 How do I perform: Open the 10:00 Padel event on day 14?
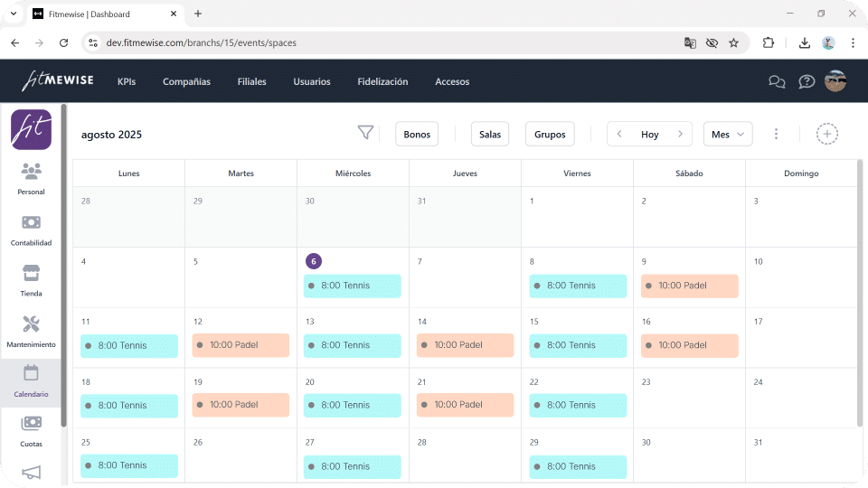465,344
